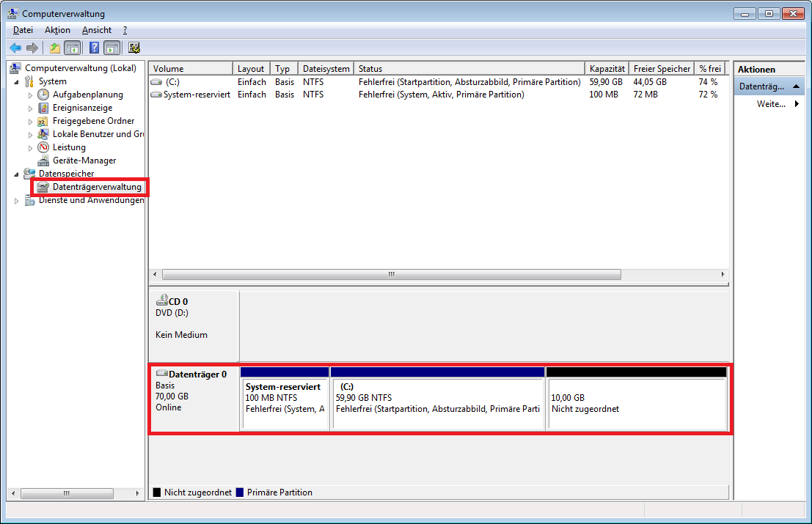Open the Aktion menu
The height and width of the screenshot is (524, 812).
[x=57, y=30]
